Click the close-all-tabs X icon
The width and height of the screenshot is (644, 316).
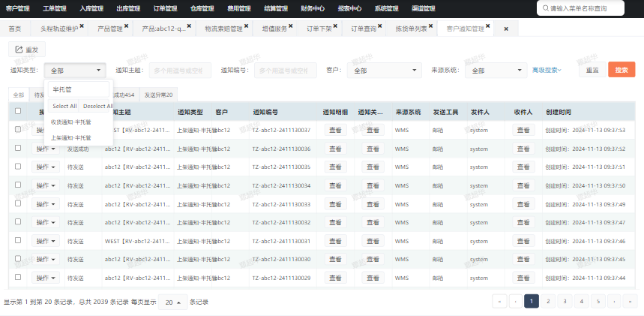point(506,29)
